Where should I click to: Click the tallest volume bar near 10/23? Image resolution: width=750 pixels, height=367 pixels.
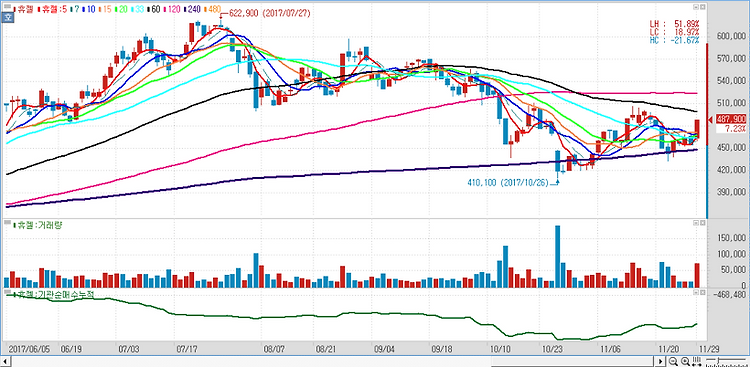(x=557, y=256)
